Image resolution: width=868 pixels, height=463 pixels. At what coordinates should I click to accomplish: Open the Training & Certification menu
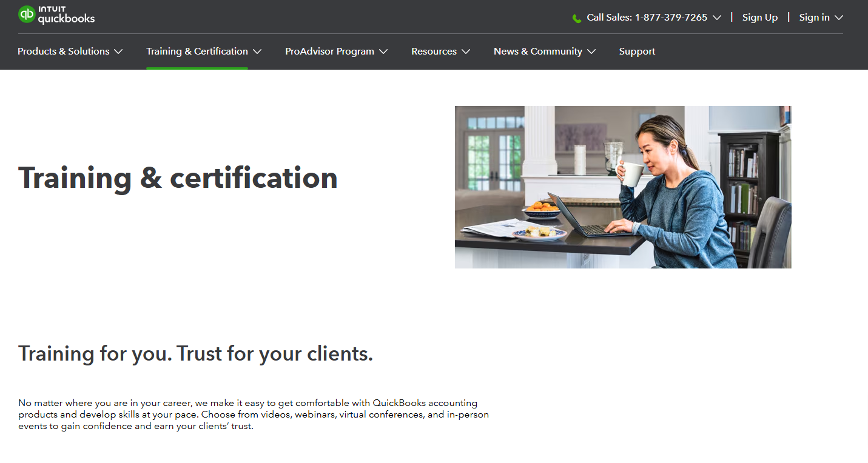coord(197,52)
